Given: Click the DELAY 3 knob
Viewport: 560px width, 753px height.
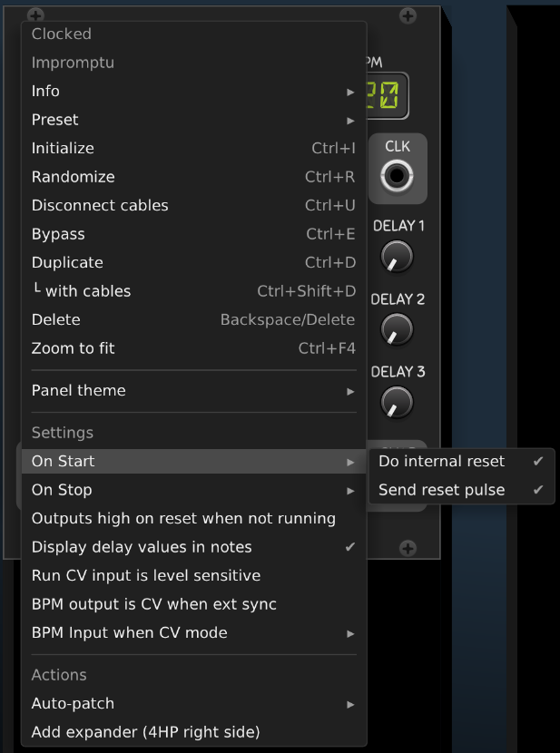Looking at the screenshot, I should [x=397, y=402].
